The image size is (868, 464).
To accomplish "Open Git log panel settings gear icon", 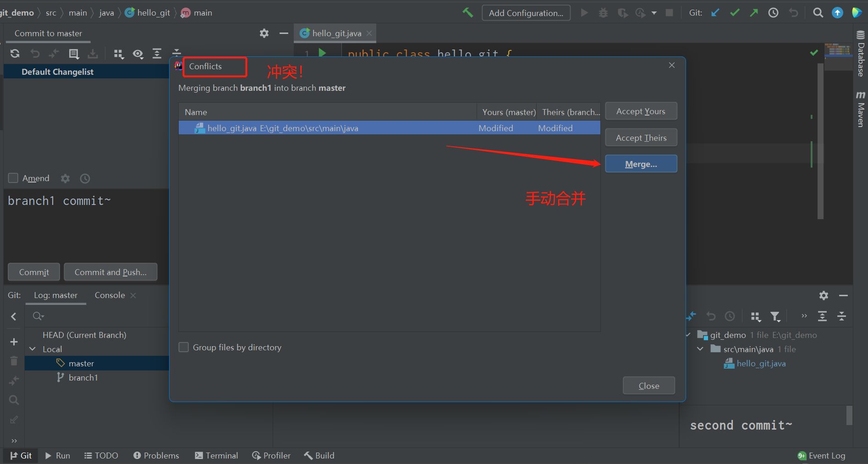I will [x=824, y=295].
